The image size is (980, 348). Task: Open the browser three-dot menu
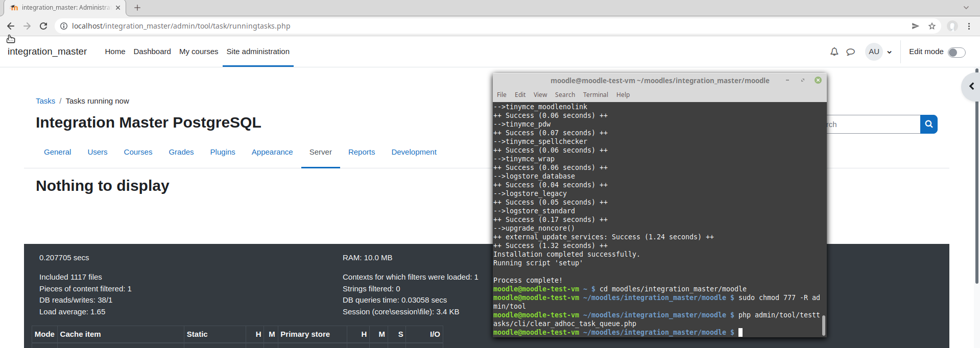(969, 26)
